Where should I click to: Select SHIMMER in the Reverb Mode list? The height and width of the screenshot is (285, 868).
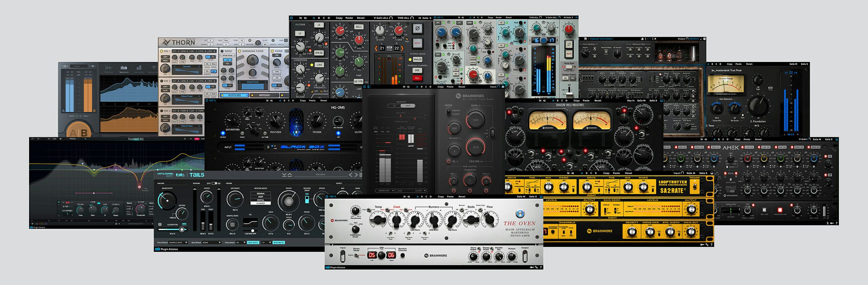(x=260, y=203)
